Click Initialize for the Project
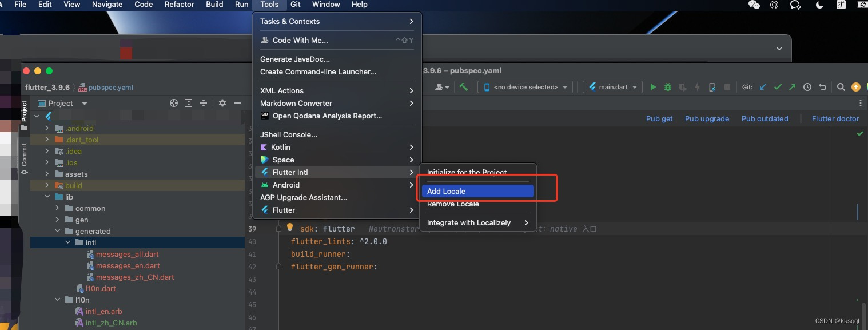The width and height of the screenshot is (868, 330). [478, 172]
